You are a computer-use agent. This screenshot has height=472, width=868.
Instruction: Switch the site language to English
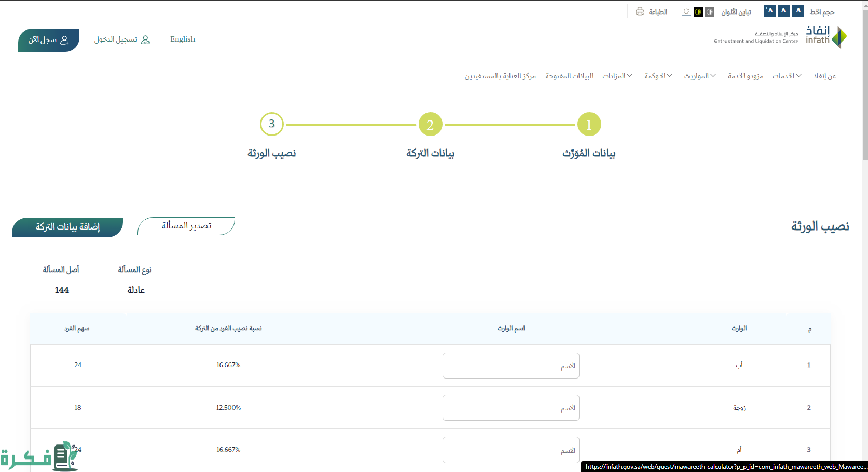tap(183, 39)
